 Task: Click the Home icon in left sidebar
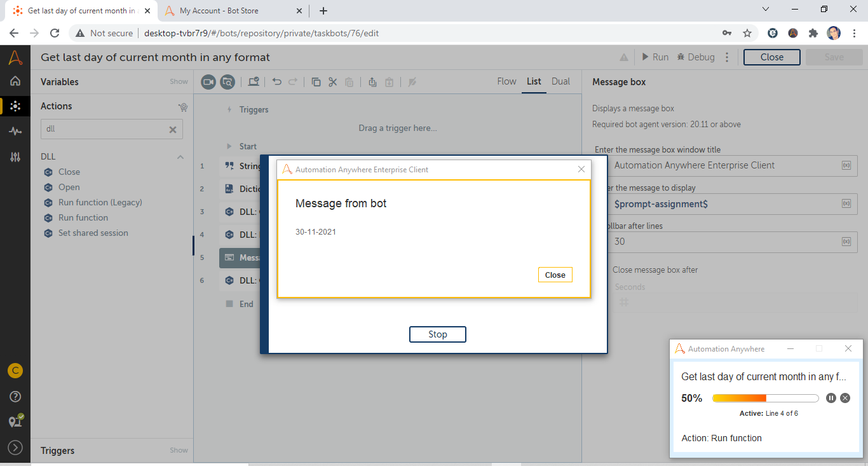tap(15, 81)
